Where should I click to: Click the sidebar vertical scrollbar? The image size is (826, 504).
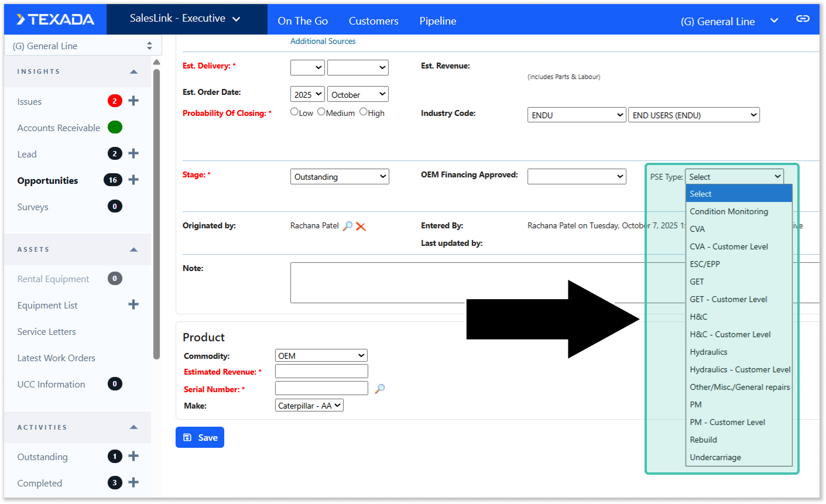coord(156,211)
